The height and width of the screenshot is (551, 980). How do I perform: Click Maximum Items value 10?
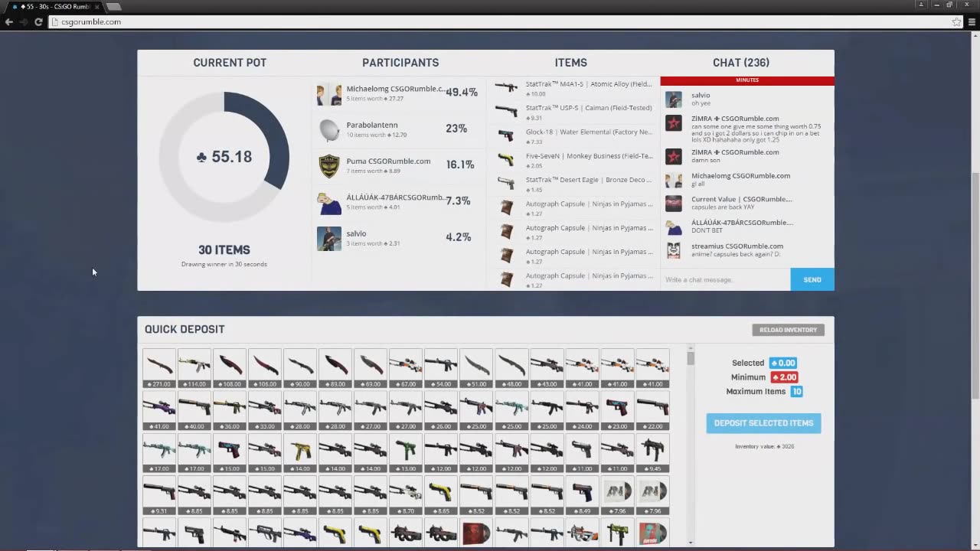(797, 391)
